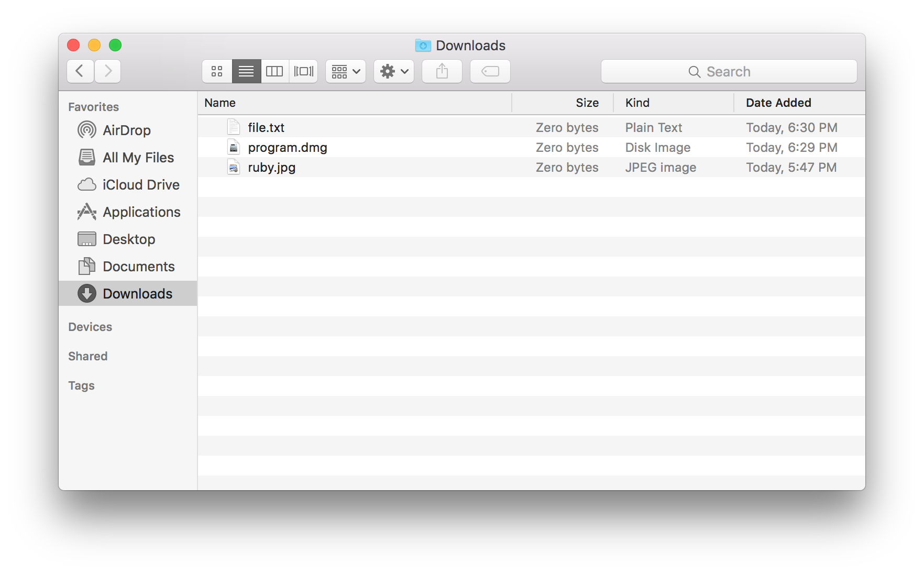Image resolution: width=924 pixels, height=574 pixels.
Task: Open the Documents folder in sidebar
Action: pyautogui.click(x=138, y=267)
